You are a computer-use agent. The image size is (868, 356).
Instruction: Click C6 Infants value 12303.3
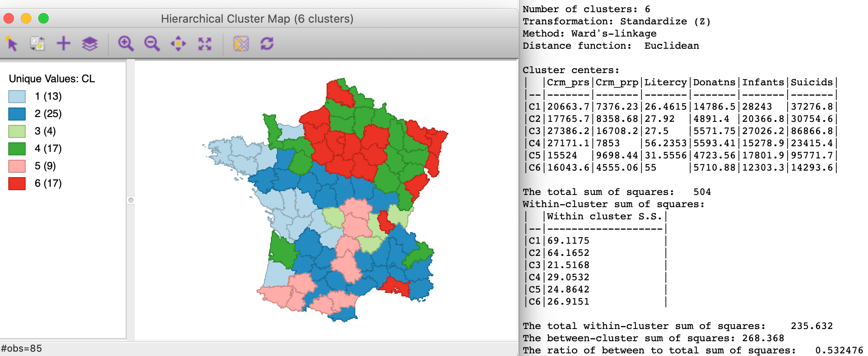click(x=763, y=168)
